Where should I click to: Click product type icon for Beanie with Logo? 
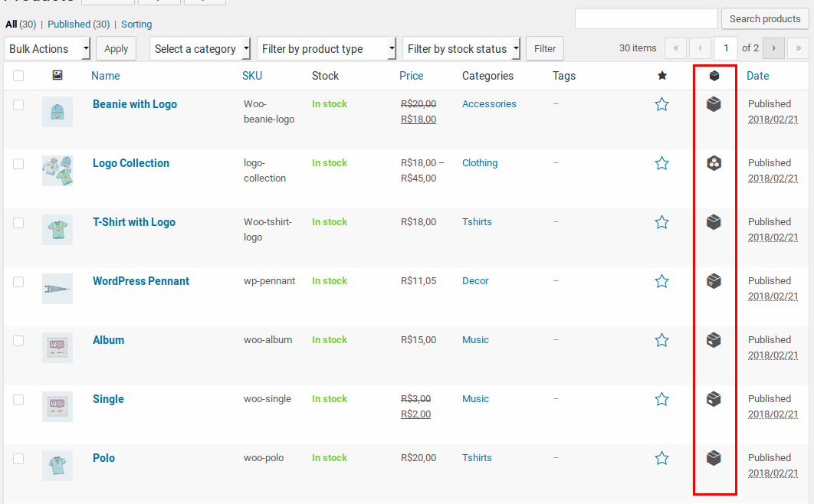coord(714,104)
